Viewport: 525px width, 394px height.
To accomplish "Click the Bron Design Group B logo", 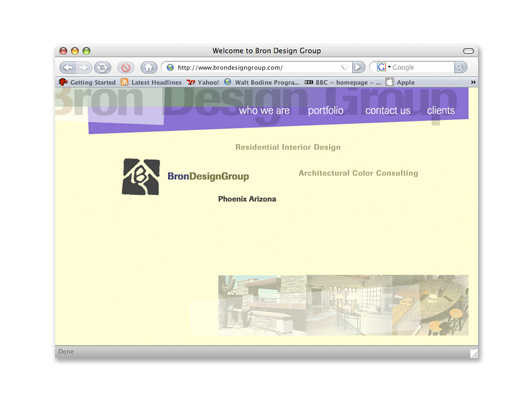I will pos(141,176).
